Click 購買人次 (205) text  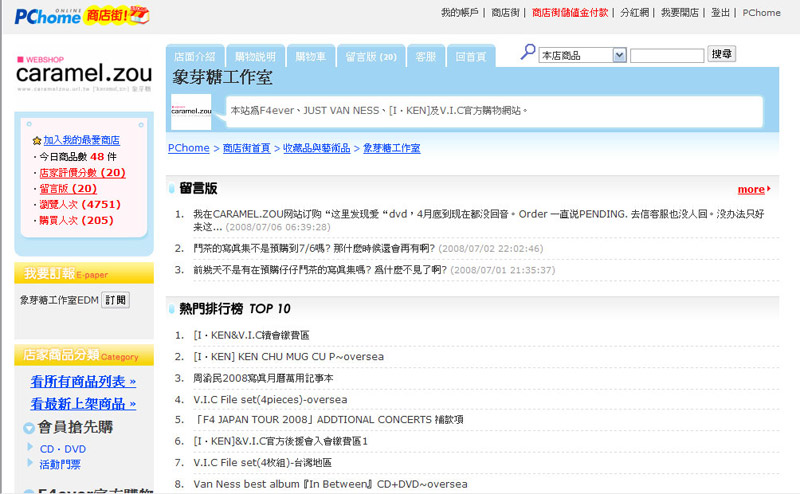click(77, 220)
